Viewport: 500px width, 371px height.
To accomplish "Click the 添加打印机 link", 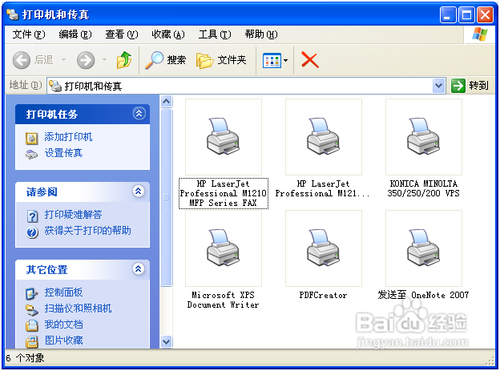I will (68, 137).
